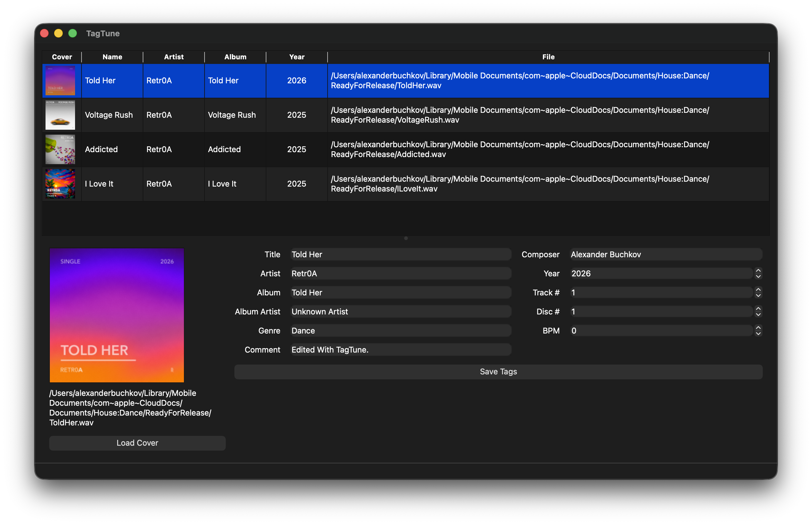Focus the Title input field

coord(401,255)
